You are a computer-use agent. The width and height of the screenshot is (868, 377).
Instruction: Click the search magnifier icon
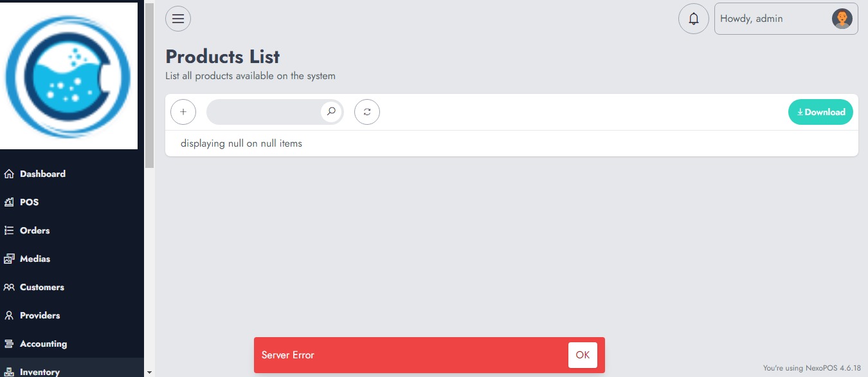(330, 111)
